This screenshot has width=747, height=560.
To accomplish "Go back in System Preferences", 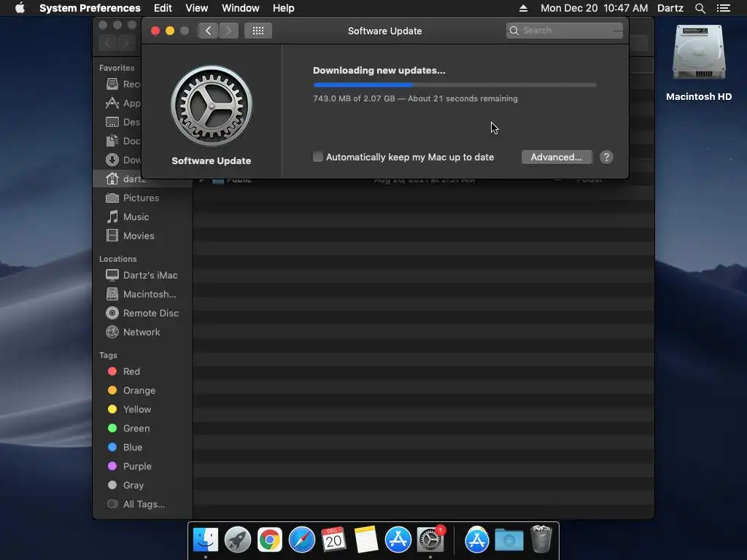I will tap(208, 31).
